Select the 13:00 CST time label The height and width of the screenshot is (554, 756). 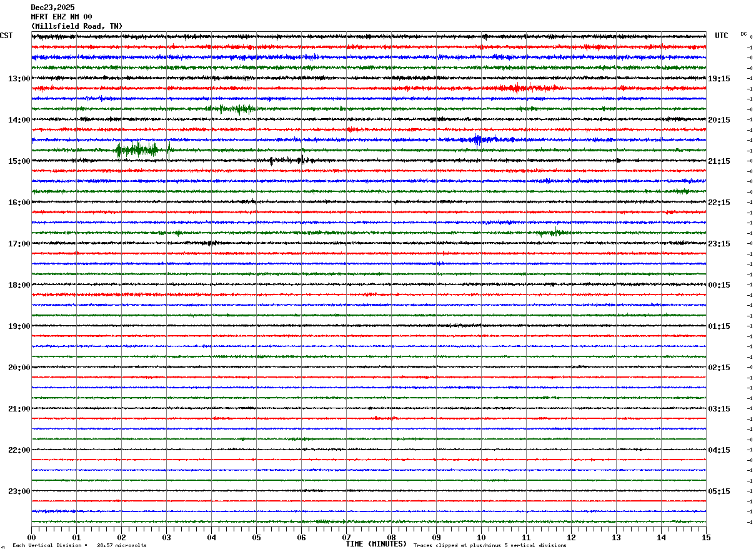pos(19,79)
